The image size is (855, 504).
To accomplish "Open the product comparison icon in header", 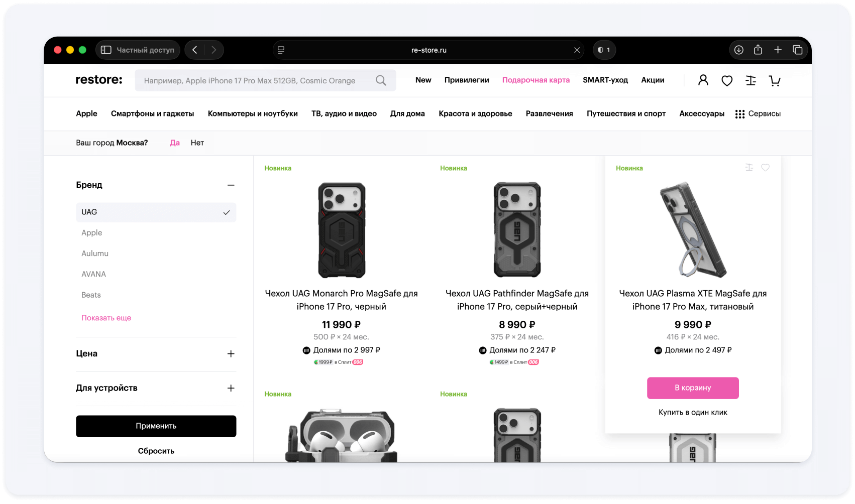I will pyautogui.click(x=751, y=80).
